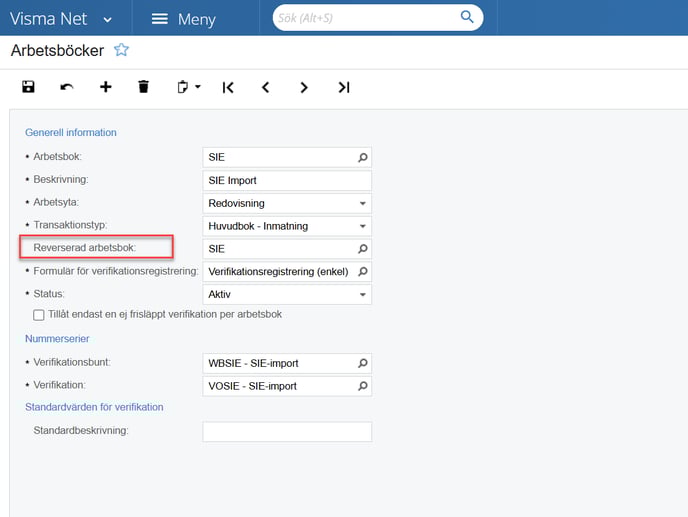688x517 pixels.
Task: Click the magnifier in the search box
Action: pos(467,17)
